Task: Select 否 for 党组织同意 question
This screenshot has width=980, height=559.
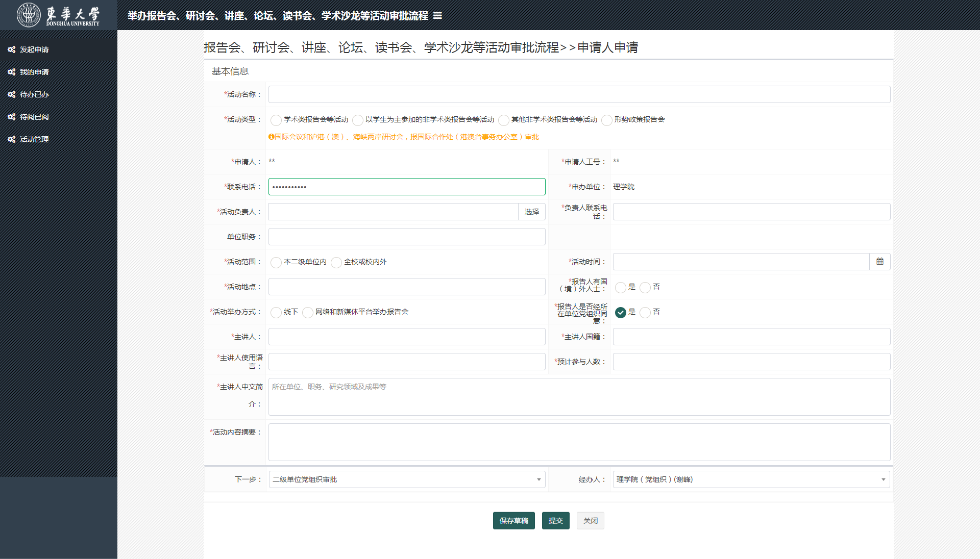Action: (645, 312)
